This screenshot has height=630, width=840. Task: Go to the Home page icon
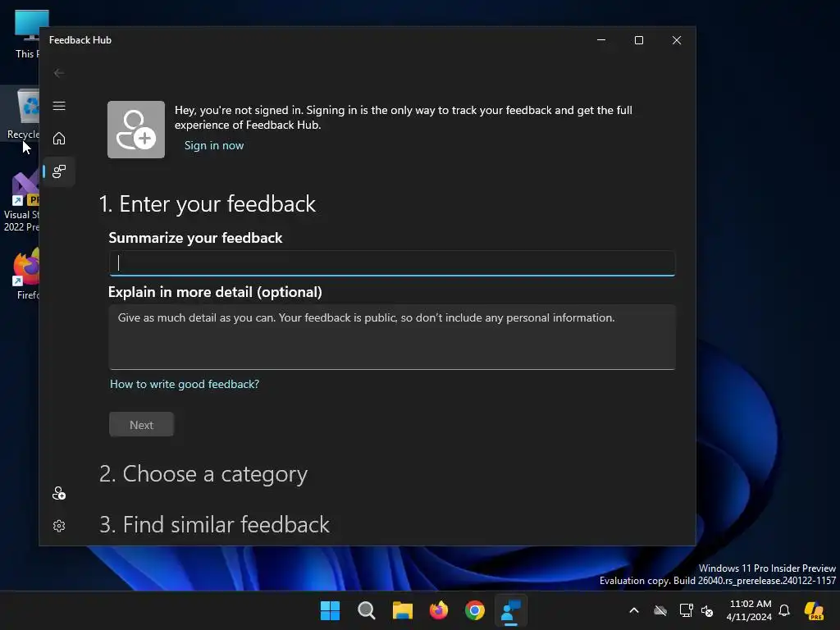(x=59, y=138)
